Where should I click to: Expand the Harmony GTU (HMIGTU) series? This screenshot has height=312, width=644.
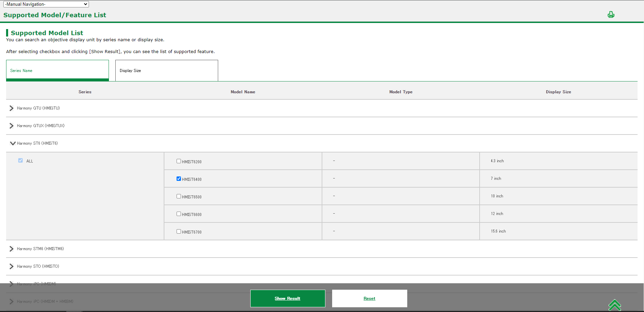(x=11, y=108)
